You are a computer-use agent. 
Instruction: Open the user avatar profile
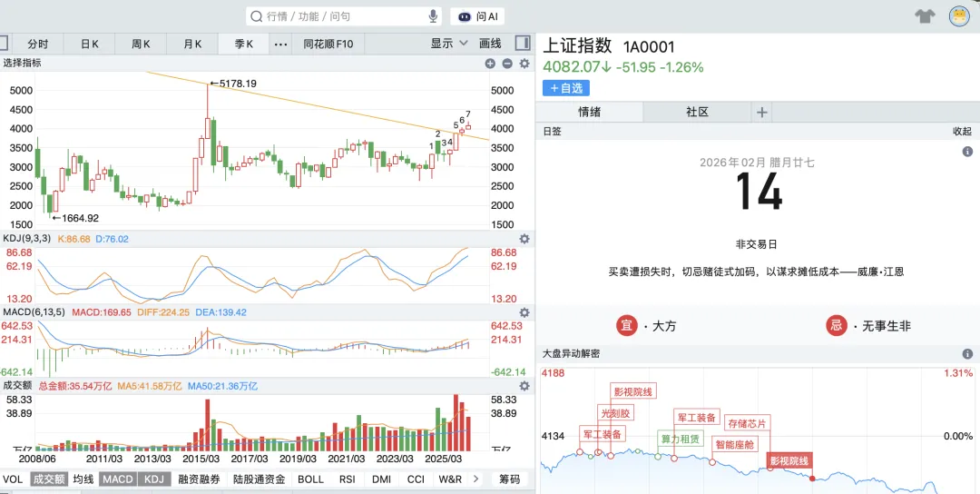(959, 16)
